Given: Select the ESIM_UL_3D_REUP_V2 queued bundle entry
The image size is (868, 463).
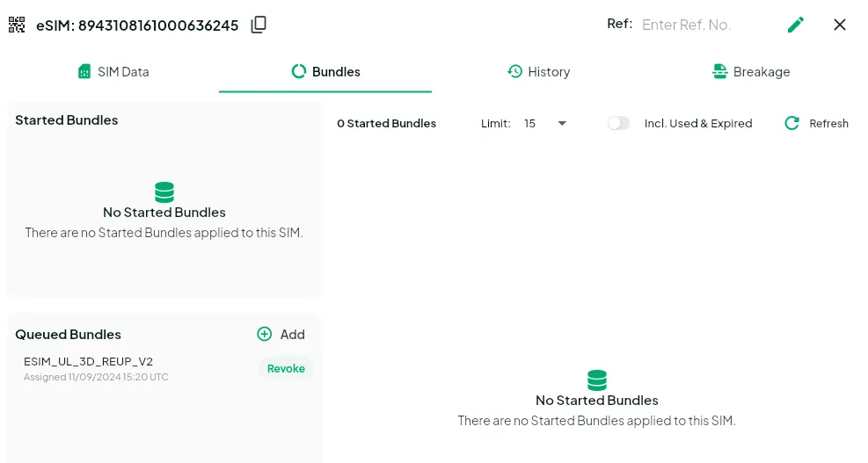Looking at the screenshot, I should point(89,362).
